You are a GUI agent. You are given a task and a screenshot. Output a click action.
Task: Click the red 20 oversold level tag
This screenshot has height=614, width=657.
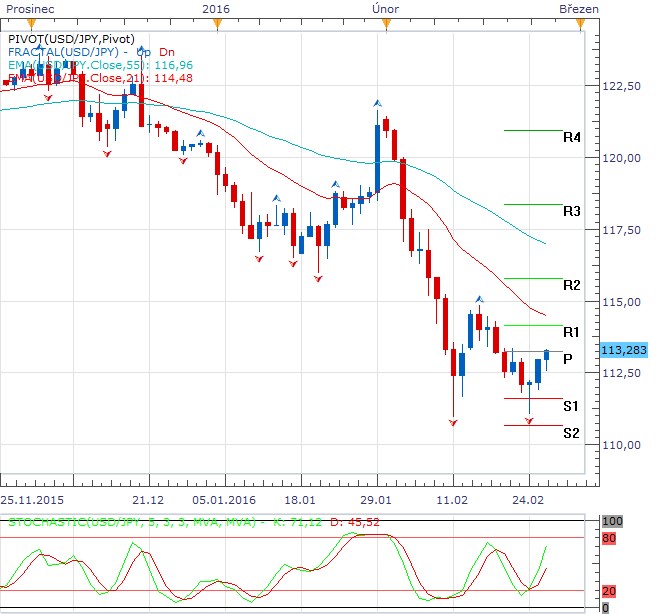609,591
